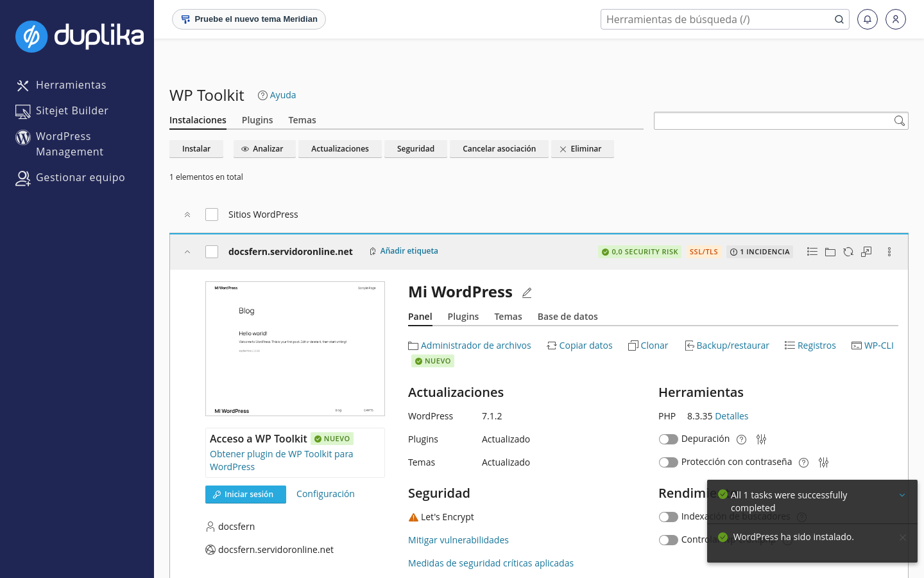Switch to the top Temas tab

[x=302, y=120]
